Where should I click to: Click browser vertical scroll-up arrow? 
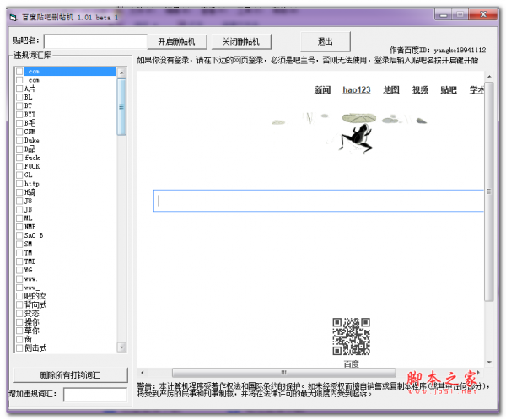489,77
